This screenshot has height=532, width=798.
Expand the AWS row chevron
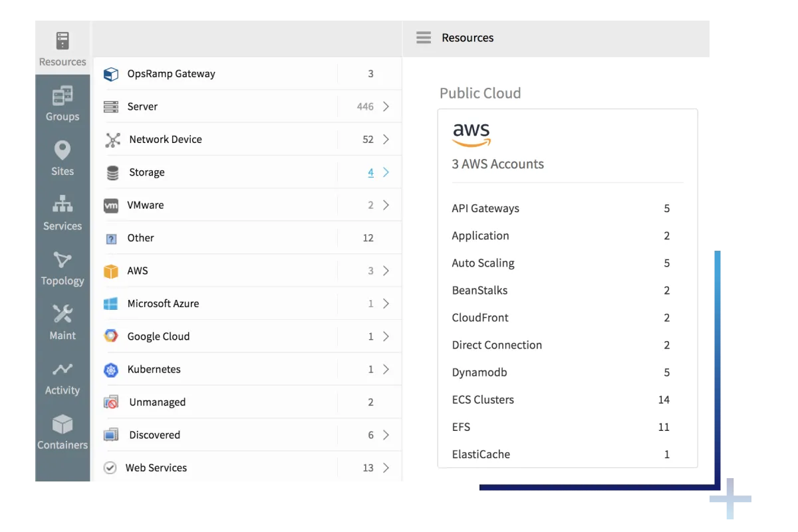coord(386,271)
